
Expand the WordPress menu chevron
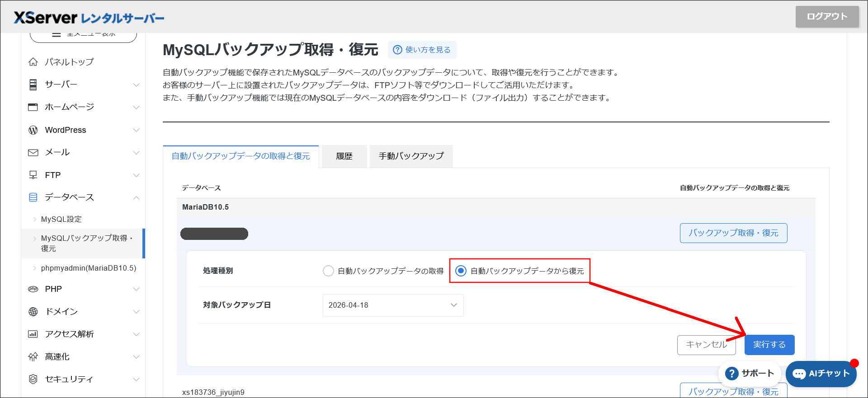pyautogui.click(x=136, y=130)
